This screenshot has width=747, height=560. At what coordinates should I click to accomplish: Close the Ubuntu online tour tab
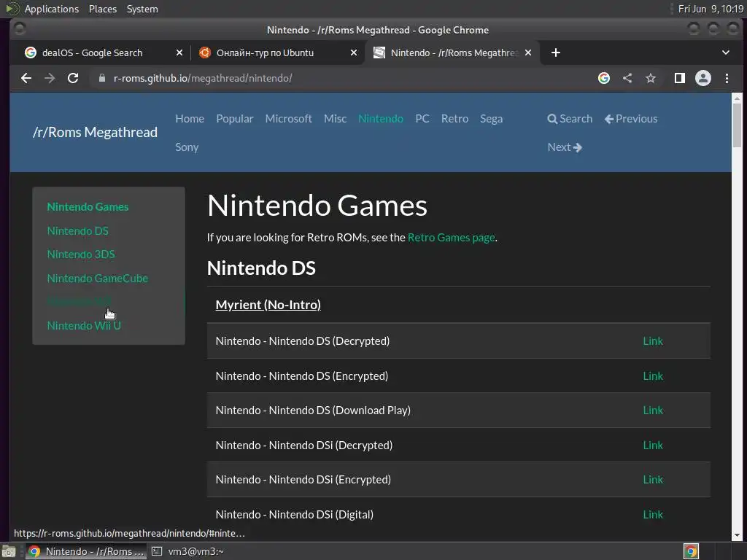tap(354, 52)
